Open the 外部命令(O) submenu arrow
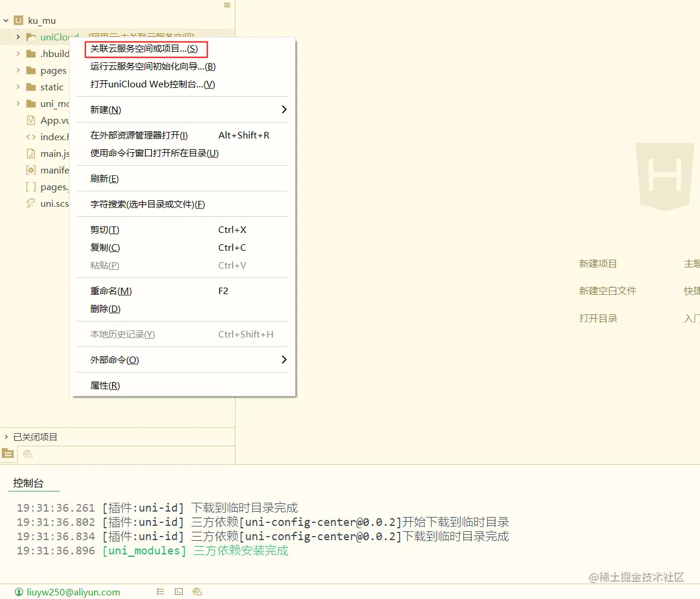Screen dimensions: 700x599 (284, 360)
